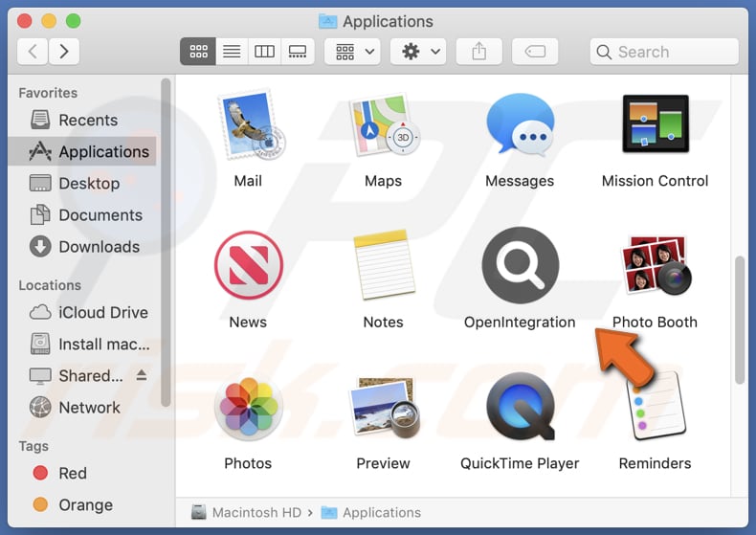Click the Share toolbar button
The height and width of the screenshot is (535, 756).
tap(478, 51)
